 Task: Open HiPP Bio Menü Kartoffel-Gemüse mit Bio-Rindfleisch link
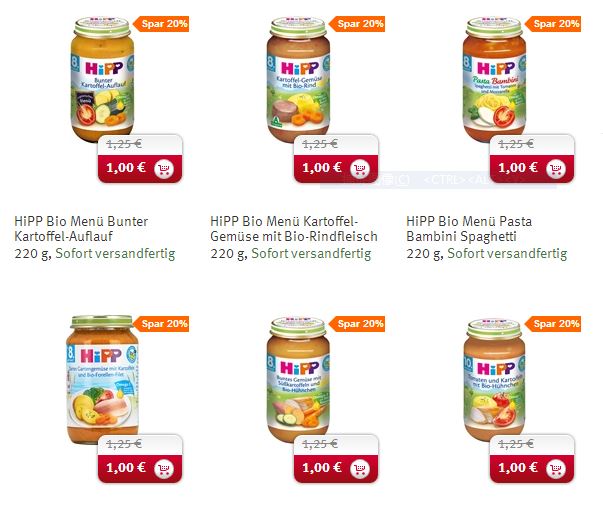click(294, 228)
